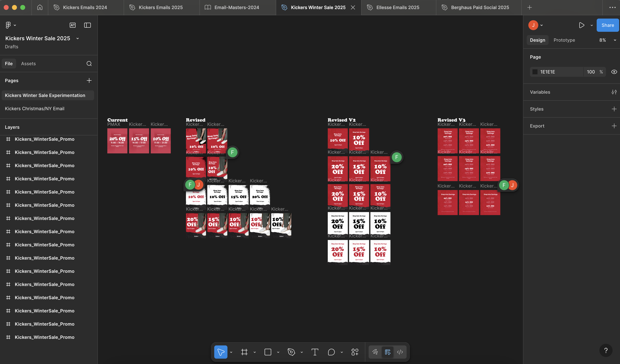The width and height of the screenshot is (620, 364).
Task: Click the Share button
Action: 607,25
